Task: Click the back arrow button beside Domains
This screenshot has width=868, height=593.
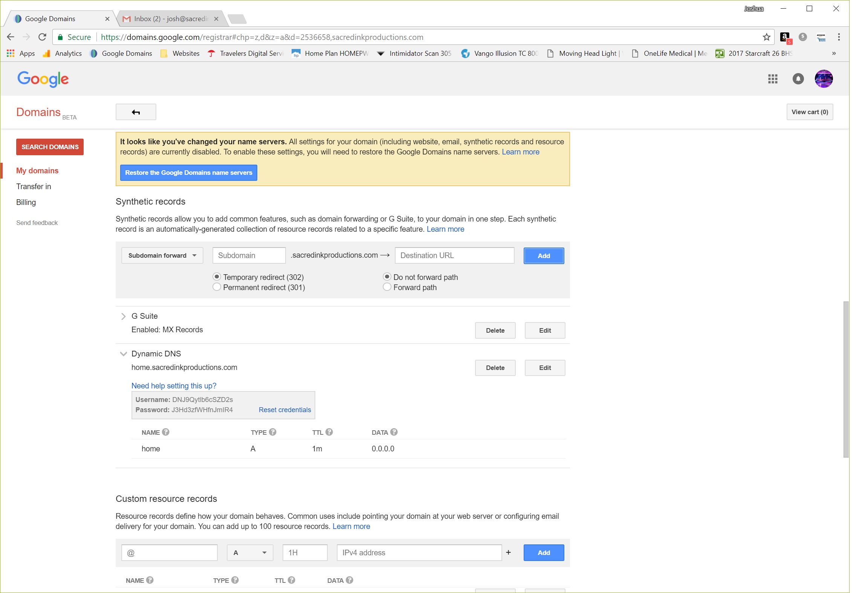Action: [x=136, y=112]
